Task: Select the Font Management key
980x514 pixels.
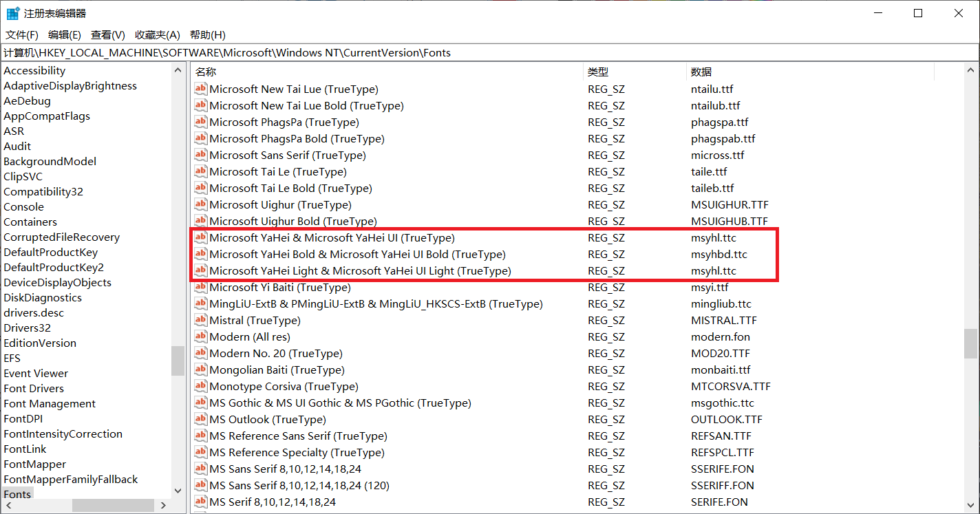Action: pos(50,403)
